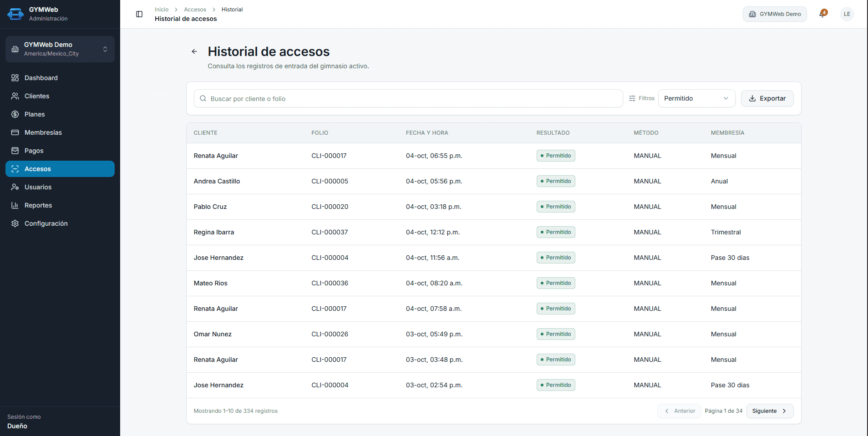Toggle the sidebar panel icon
Viewport: 868px width, 436px height.
click(x=139, y=14)
